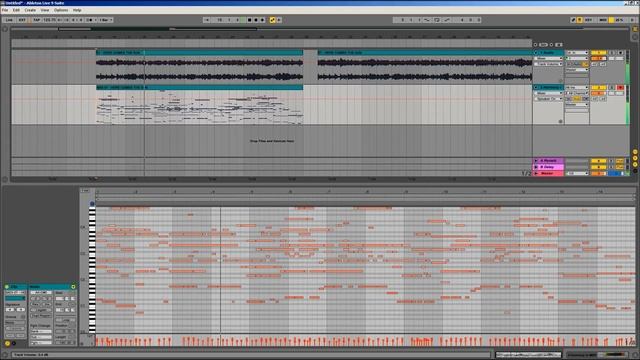Toggle Mixer section show button
640x360 pixels.
[635, 164]
